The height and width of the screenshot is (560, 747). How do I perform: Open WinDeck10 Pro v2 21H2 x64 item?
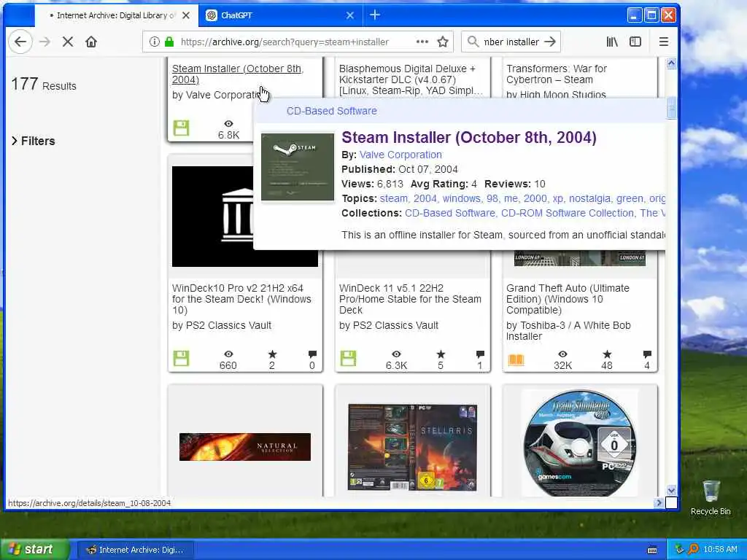(x=241, y=299)
